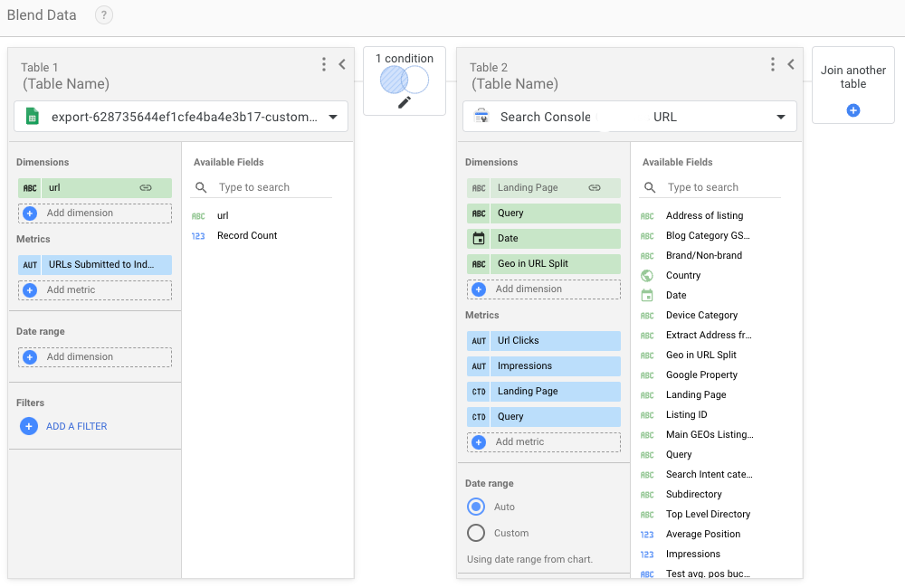Viewport: 905px width, 588px height.
Task: Add dimension in Table 2
Action: pos(544,289)
